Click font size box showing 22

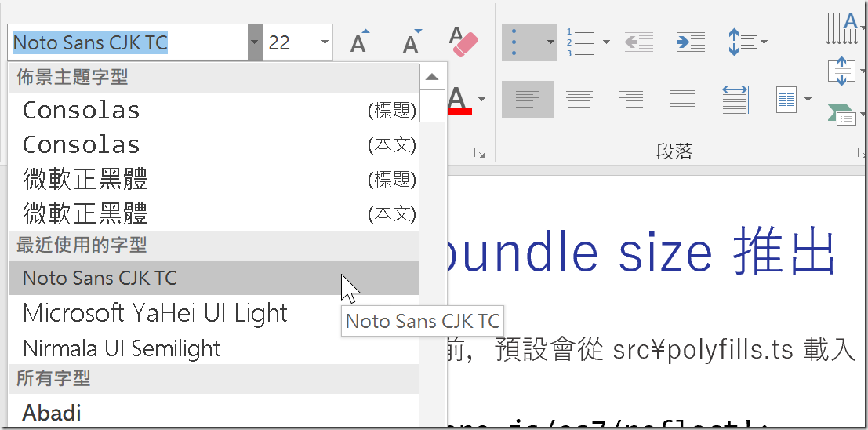(x=289, y=42)
